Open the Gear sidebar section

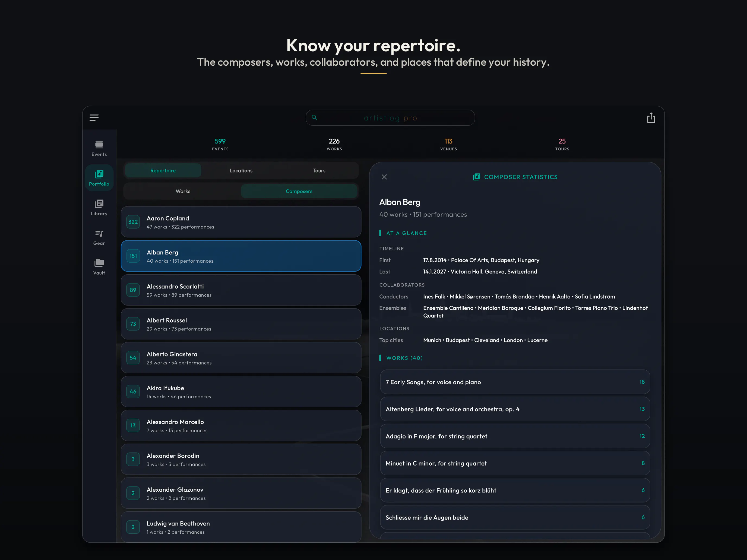click(99, 237)
